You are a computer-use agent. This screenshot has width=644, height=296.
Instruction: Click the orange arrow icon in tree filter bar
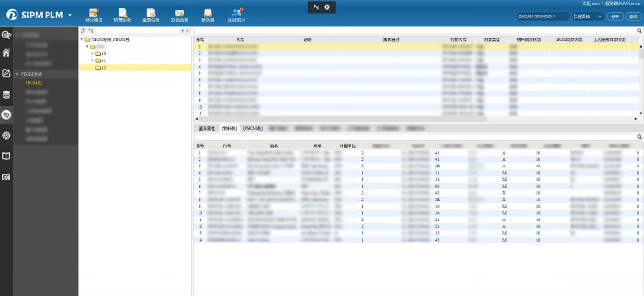pos(187,31)
